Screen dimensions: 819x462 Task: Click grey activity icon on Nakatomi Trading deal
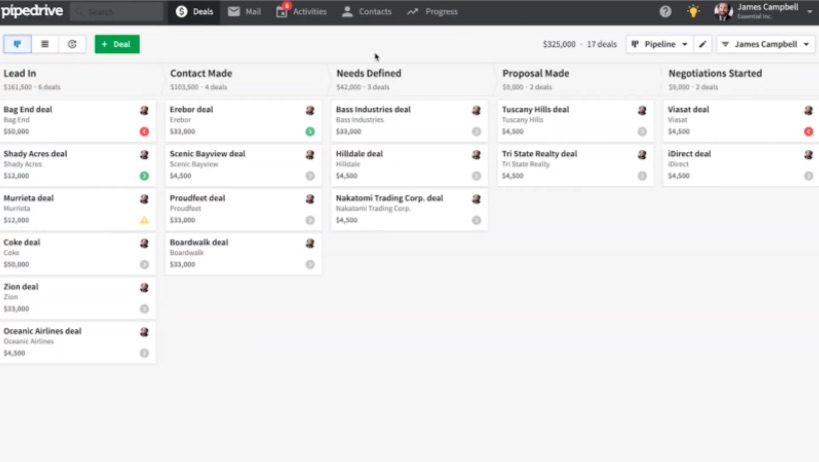tap(476, 220)
